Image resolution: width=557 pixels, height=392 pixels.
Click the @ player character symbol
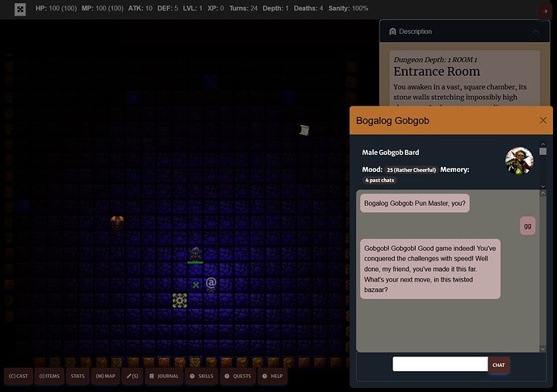pos(211,285)
